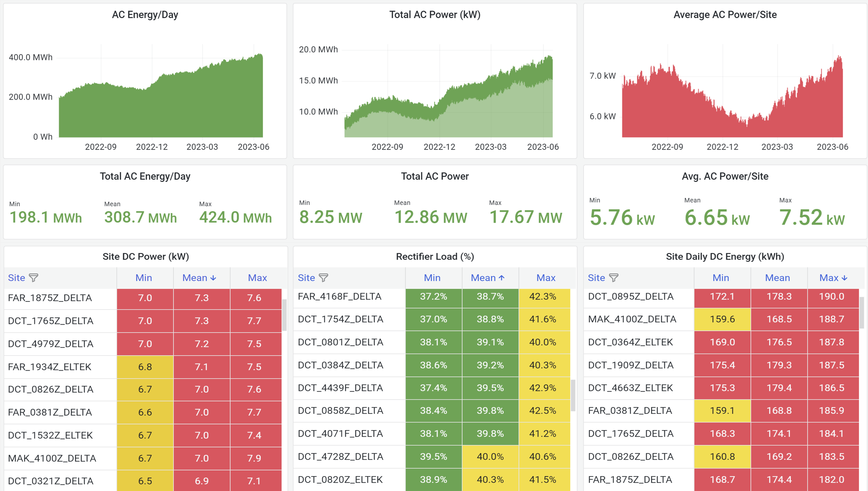Click Site DC Power table scrollbar
Screen dimensions: 868x491
point(284,315)
